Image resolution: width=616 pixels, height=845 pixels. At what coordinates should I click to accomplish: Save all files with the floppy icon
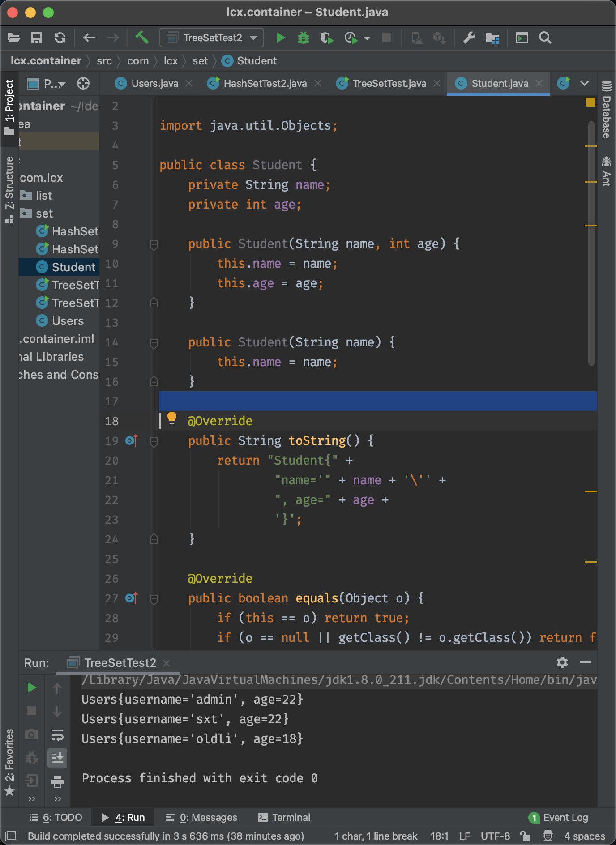click(x=37, y=38)
